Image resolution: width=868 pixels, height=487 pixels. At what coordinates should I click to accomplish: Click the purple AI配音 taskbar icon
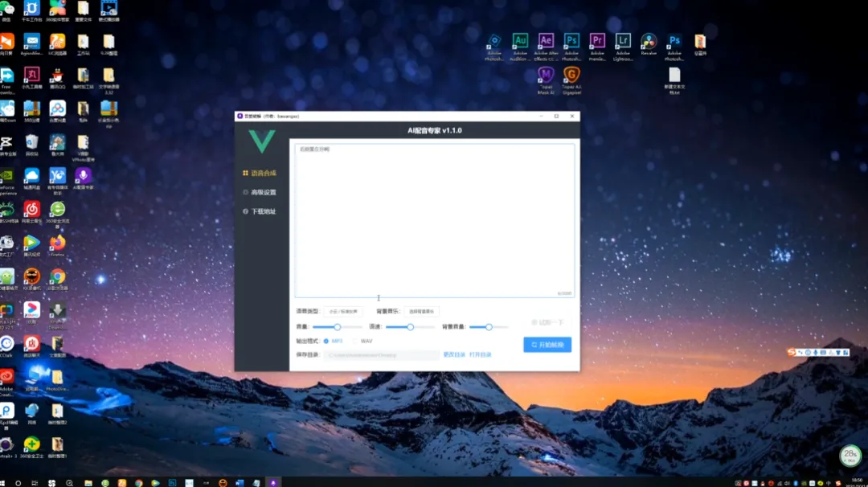click(x=273, y=483)
